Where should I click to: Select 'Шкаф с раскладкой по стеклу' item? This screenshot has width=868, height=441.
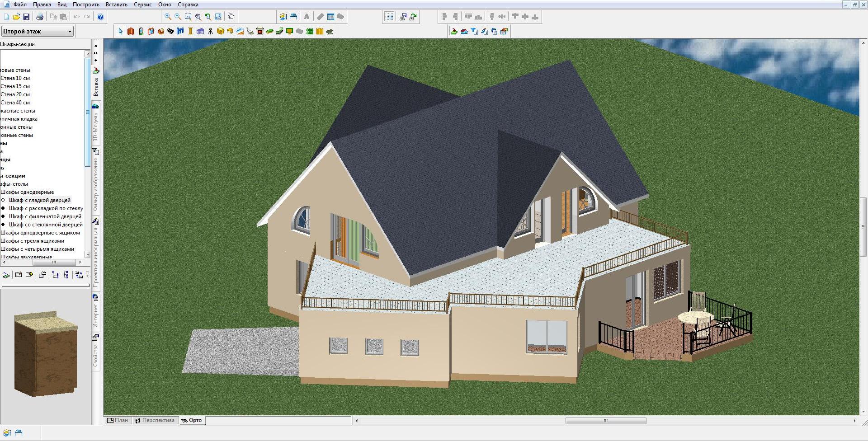pyautogui.click(x=46, y=208)
